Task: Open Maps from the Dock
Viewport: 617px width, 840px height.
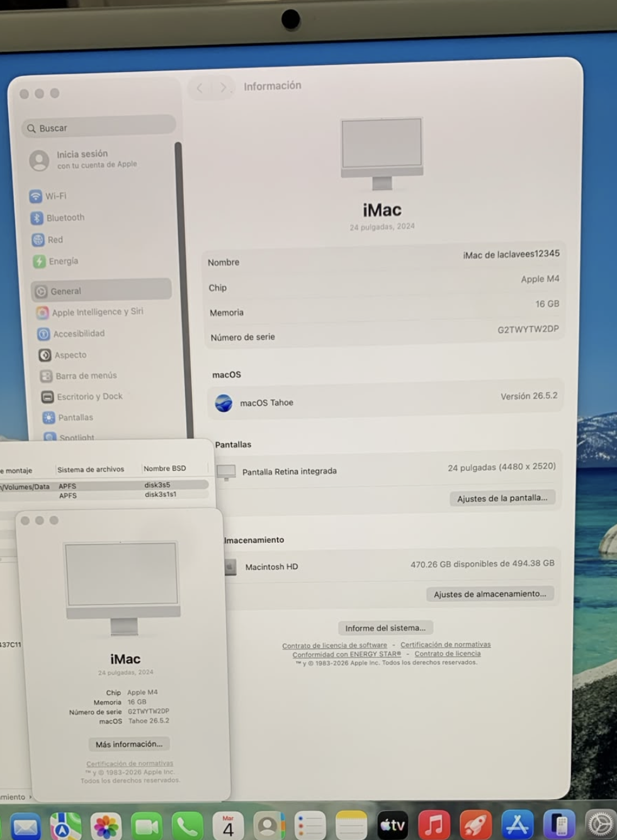Action: click(x=65, y=825)
